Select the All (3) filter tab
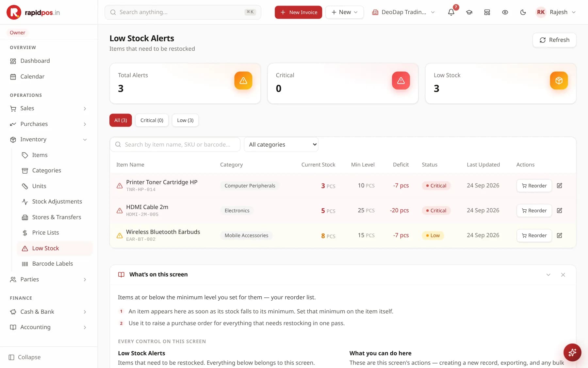 pyautogui.click(x=121, y=120)
